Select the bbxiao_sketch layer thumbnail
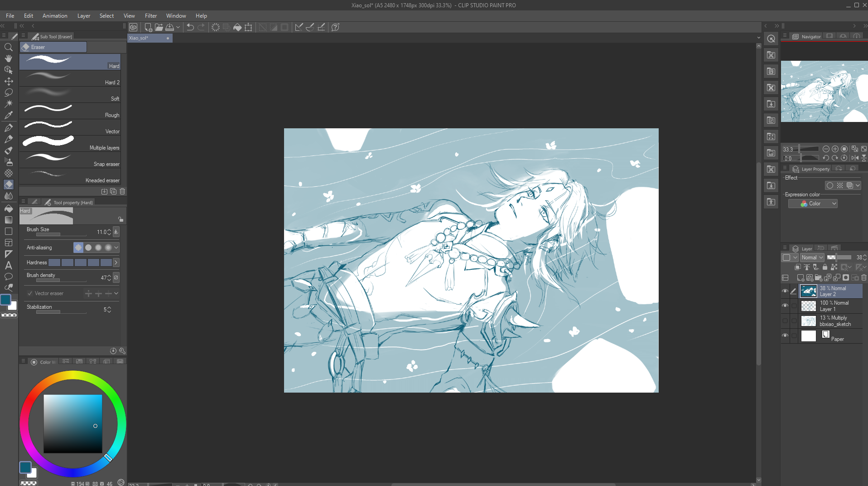The width and height of the screenshot is (868, 486). tap(808, 321)
